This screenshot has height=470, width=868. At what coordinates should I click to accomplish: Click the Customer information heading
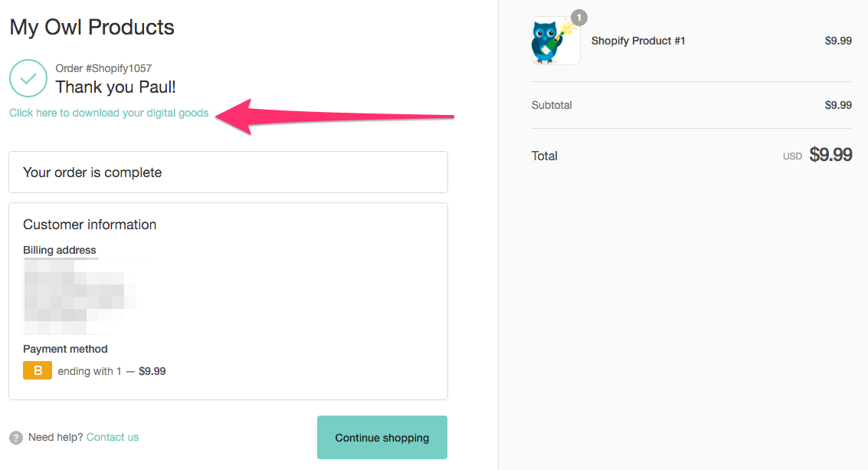pyautogui.click(x=90, y=225)
